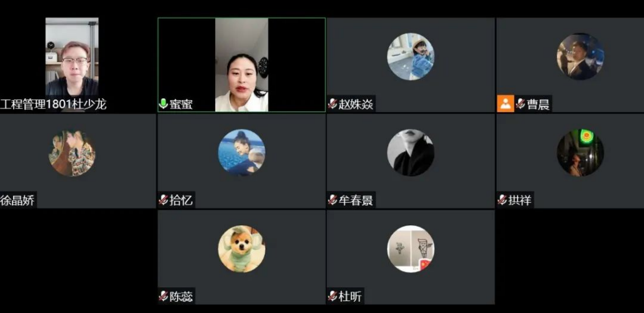Click the green microphone icon beside 蜜蜜
This screenshot has width=644, height=313.
pos(163,104)
